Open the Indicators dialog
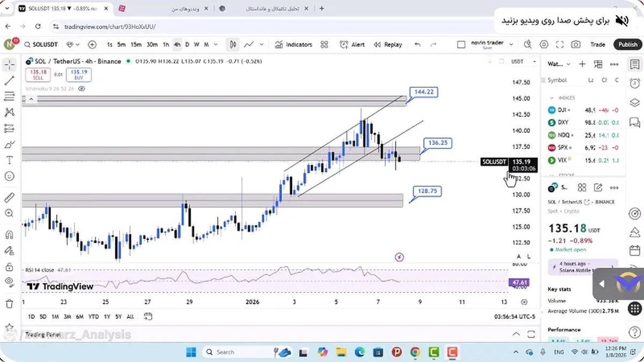This screenshot has width=644, height=362. [x=294, y=45]
